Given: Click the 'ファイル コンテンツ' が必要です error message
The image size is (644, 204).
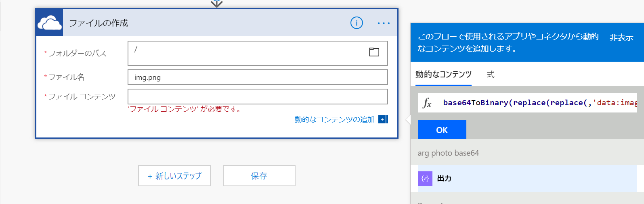Looking at the screenshot, I should tap(185, 109).
